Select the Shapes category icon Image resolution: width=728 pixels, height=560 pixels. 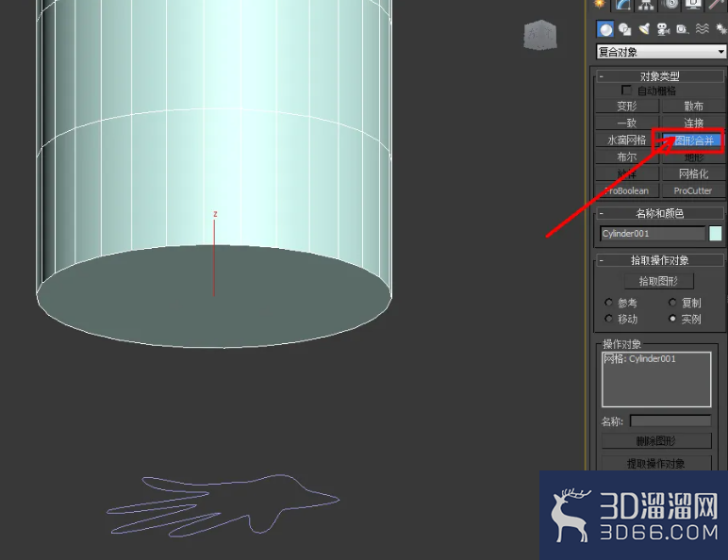[x=625, y=29]
